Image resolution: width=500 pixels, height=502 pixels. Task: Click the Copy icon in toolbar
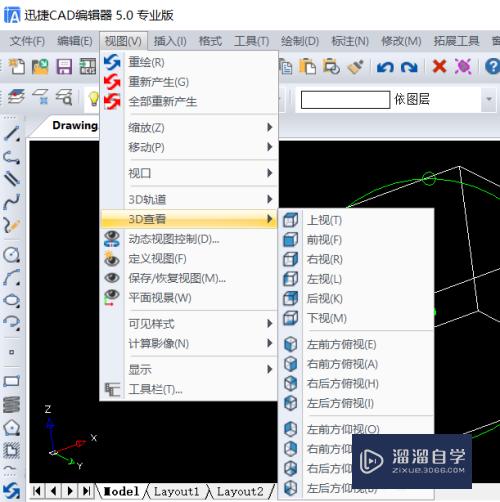pyautogui.click(x=285, y=66)
